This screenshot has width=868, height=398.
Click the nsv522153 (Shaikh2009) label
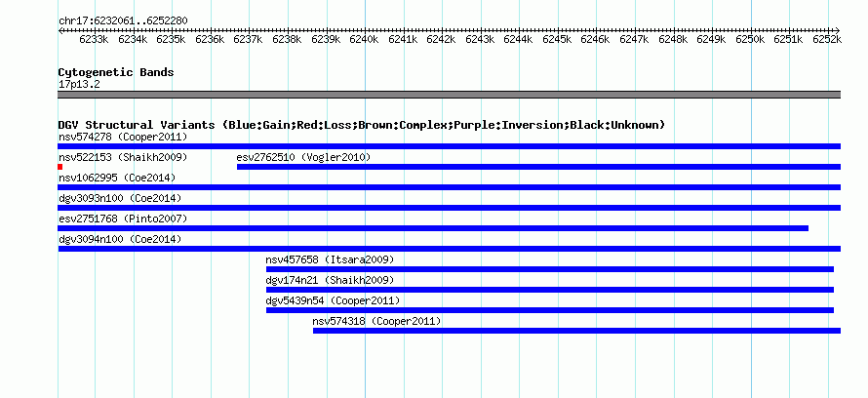123,157
